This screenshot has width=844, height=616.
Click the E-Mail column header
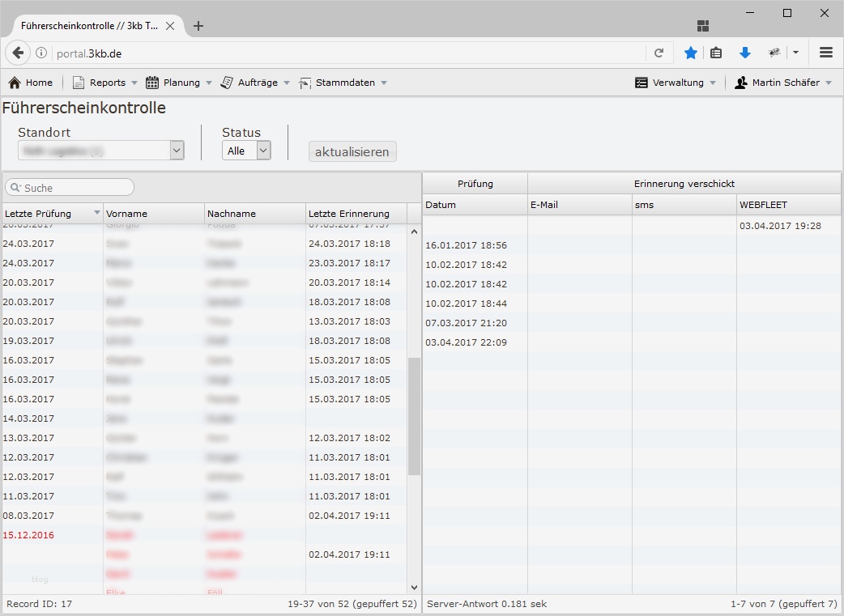click(x=580, y=205)
